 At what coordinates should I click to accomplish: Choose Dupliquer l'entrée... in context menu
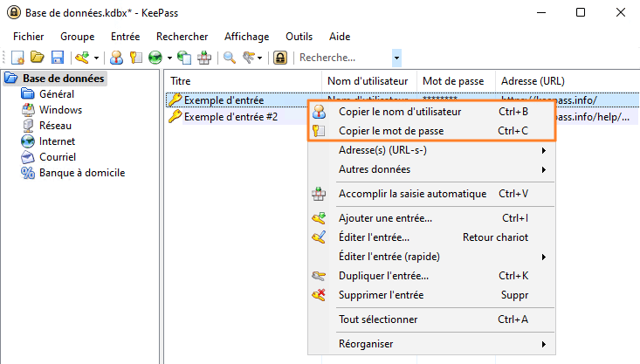click(x=431, y=276)
